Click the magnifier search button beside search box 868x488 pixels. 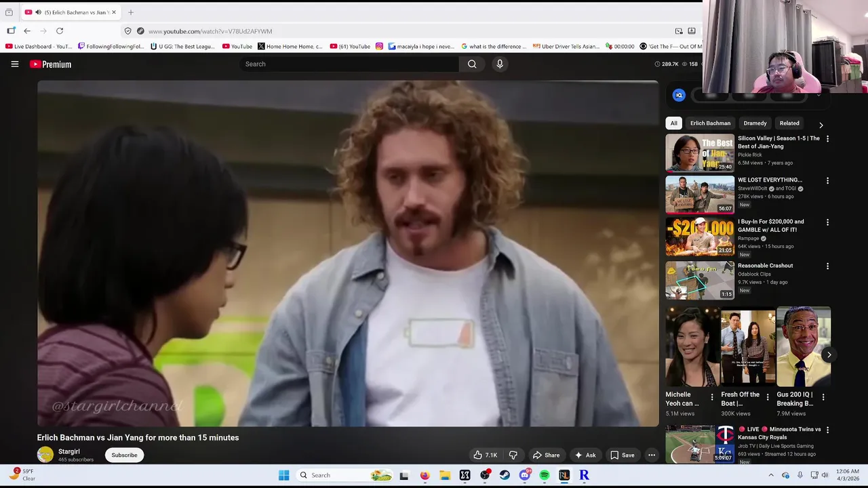[x=472, y=64]
